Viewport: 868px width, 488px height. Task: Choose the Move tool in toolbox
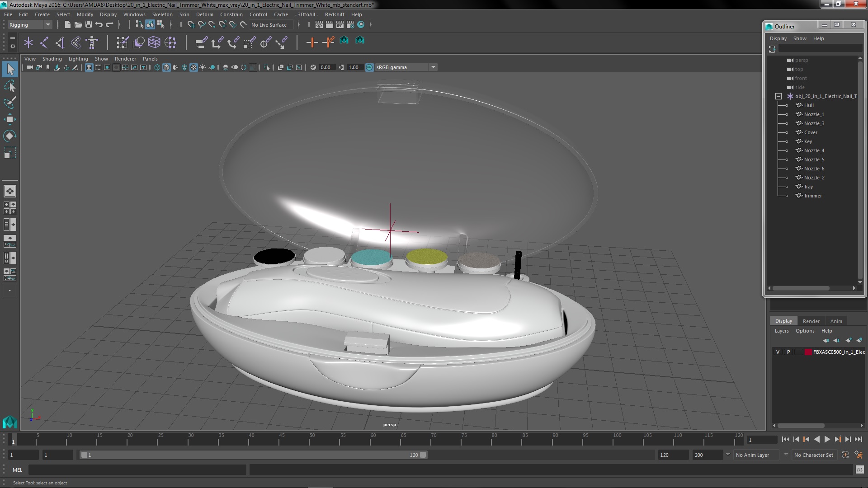(x=10, y=119)
